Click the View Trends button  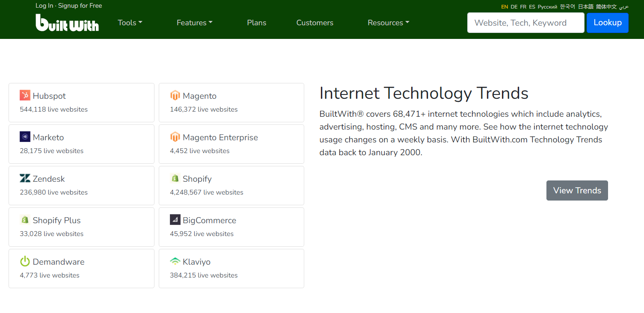coord(577,190)
